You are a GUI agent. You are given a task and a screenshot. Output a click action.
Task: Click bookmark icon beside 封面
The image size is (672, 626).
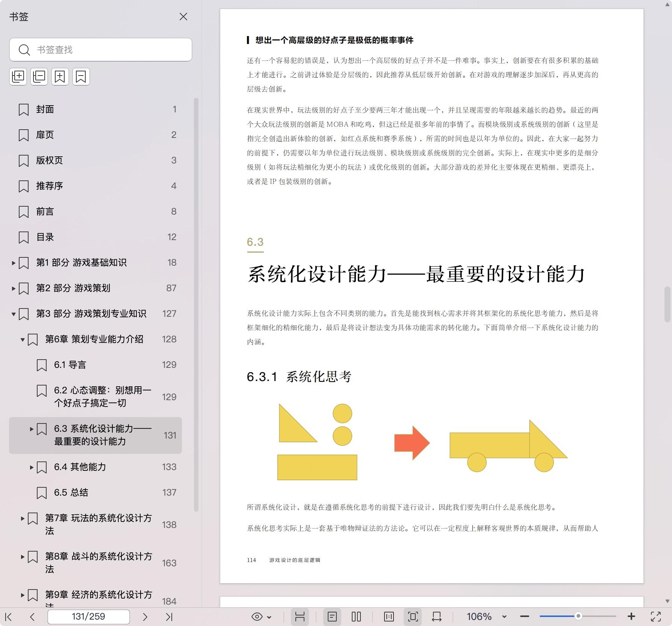[24, 110]
